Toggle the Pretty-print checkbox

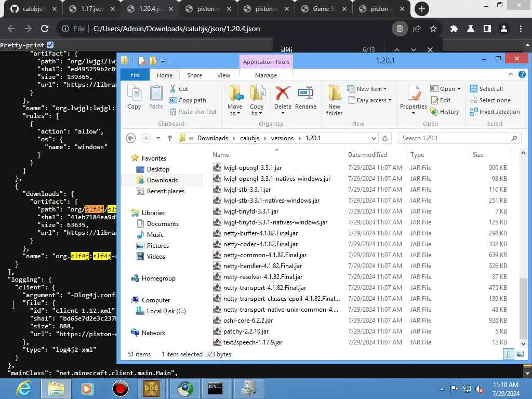tap(50, 45)
